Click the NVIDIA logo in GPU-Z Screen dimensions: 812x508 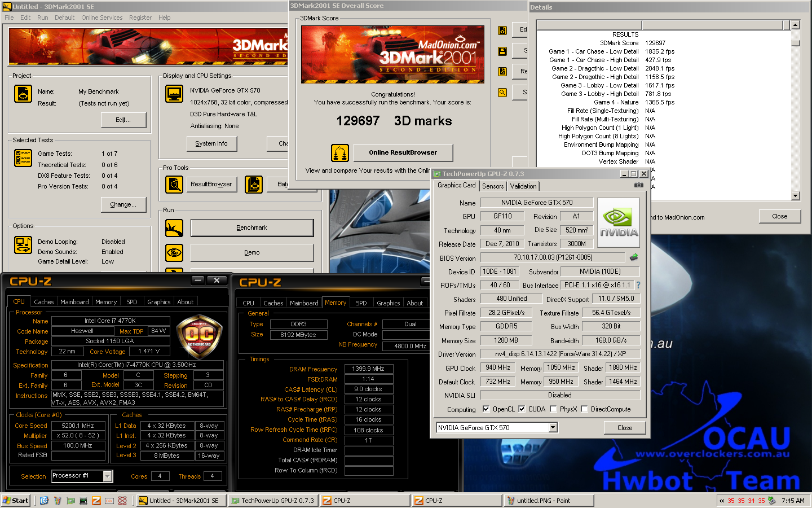[619, 222]
